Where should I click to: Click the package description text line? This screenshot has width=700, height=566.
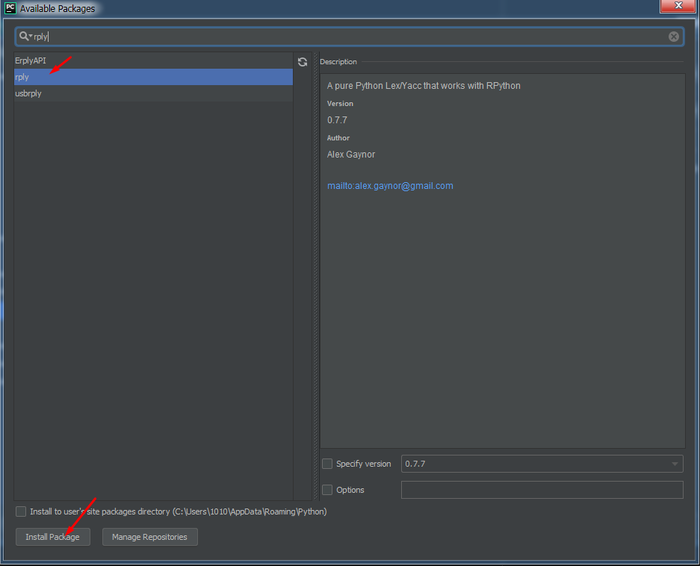(x=423, y=86)
